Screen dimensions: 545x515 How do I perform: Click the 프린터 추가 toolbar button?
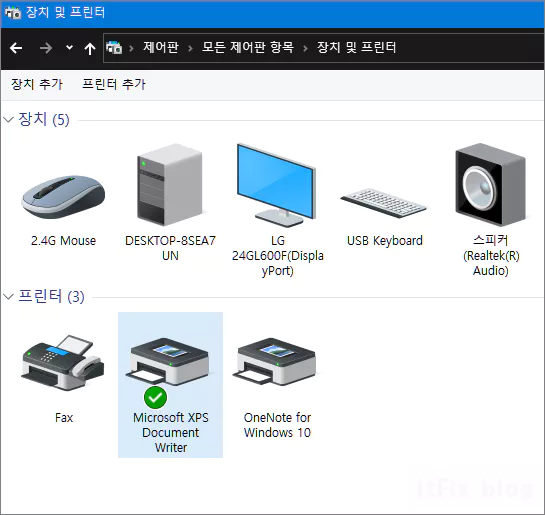click(114, 84)
